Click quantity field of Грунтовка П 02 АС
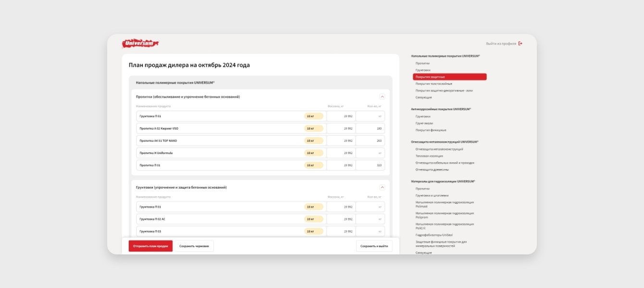 [x=370, y=219]
